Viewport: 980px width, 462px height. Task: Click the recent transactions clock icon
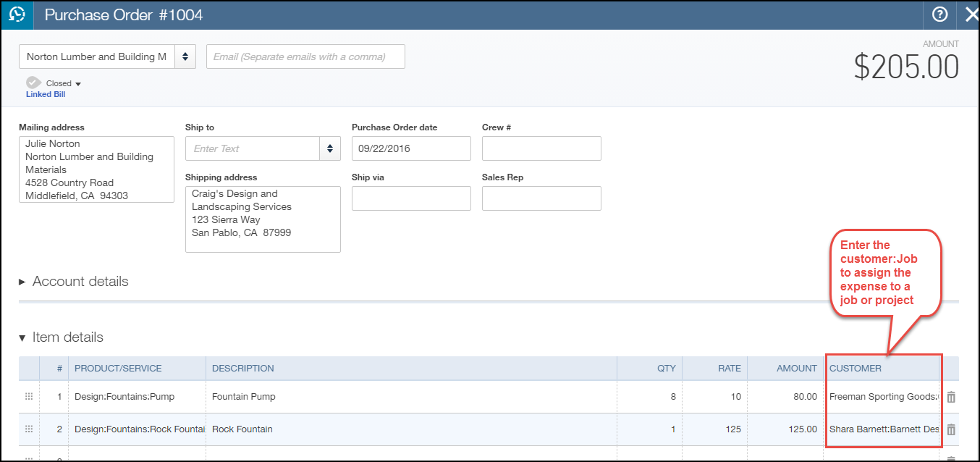point(17,14)
